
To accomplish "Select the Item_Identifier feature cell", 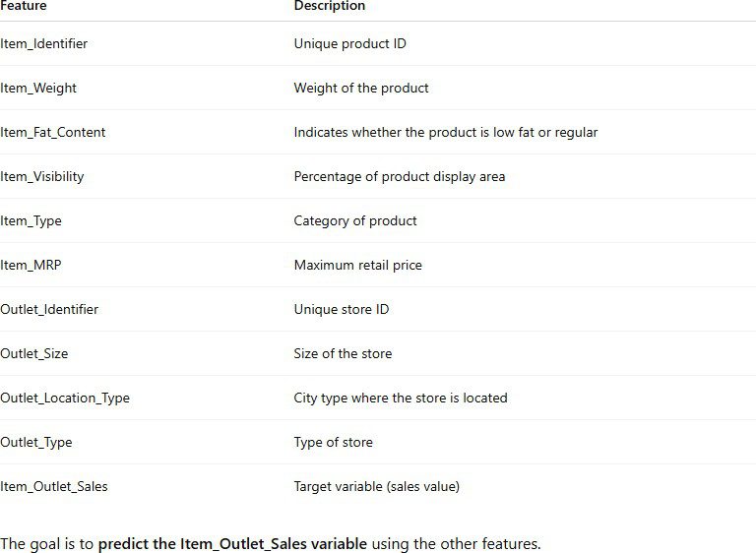I will click(44, 44).
